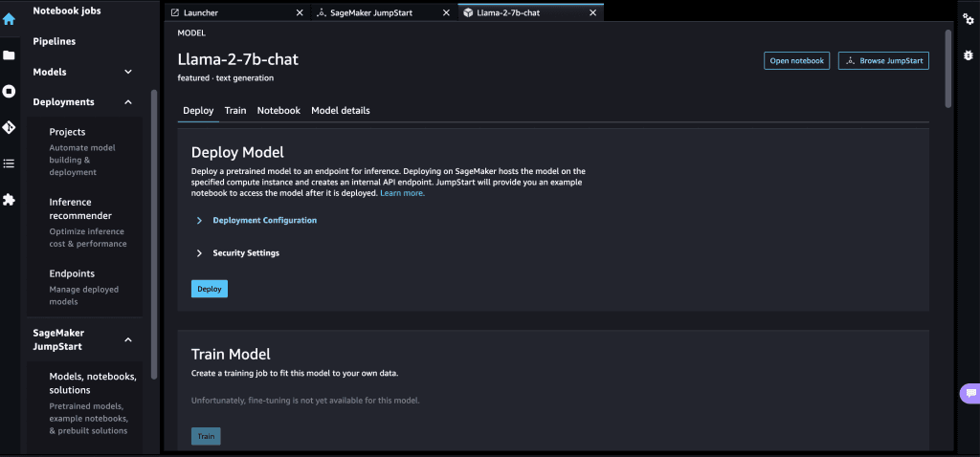Click the Llama-2-7b-chat model title
Screen dimensions: 980x457
coord(238,59)
